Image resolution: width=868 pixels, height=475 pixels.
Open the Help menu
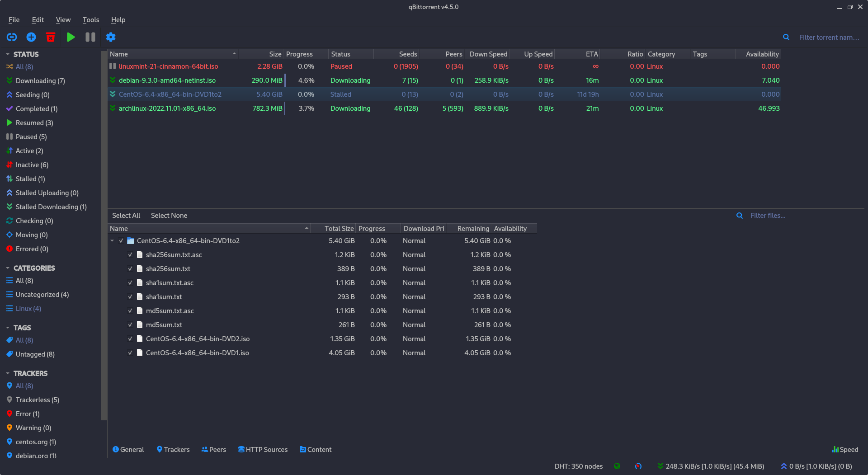pyautogui.click(x=118, y=20)
